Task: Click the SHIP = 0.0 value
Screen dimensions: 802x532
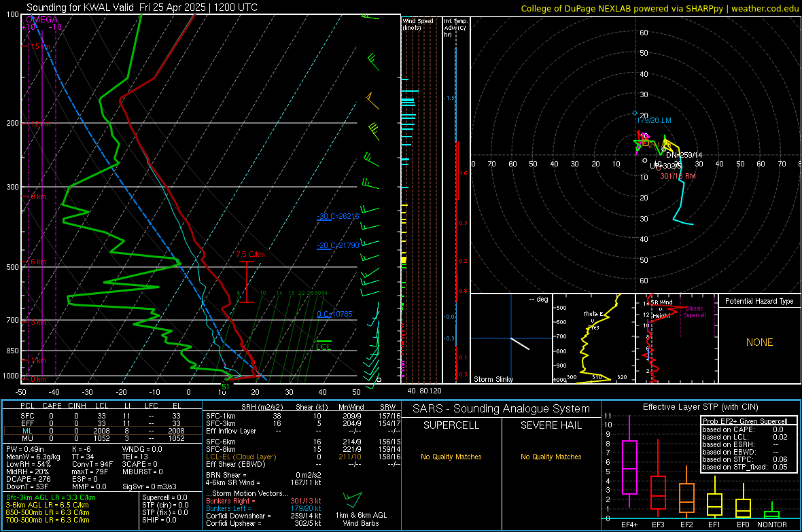Action: [x=159, y=520]
